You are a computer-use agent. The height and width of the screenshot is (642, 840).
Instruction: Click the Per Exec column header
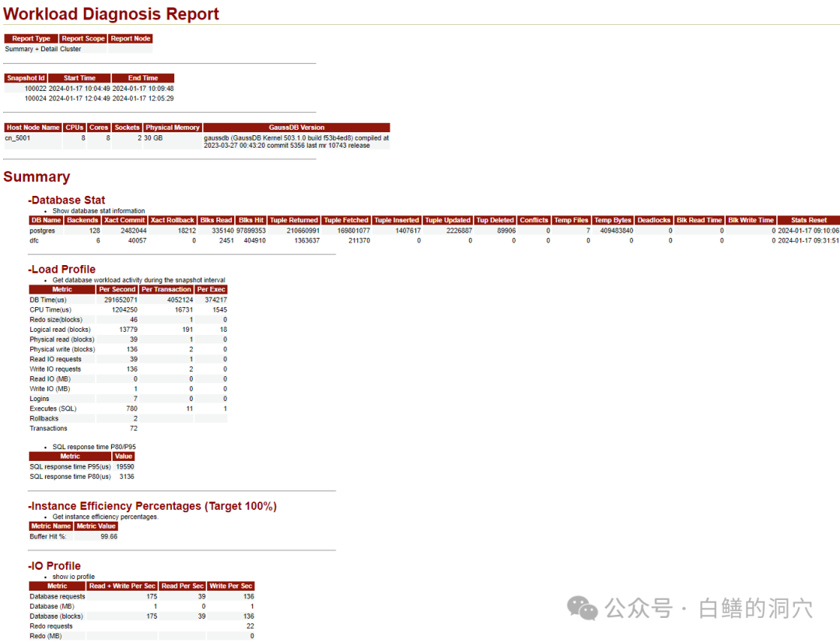pyautogui.click(x=211, y=289)
